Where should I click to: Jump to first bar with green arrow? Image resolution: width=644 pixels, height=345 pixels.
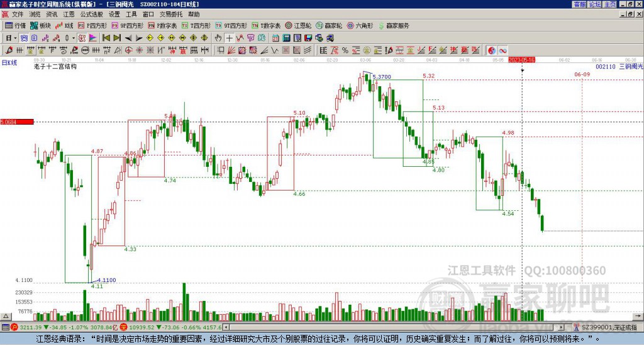click(x=106, y=38)
